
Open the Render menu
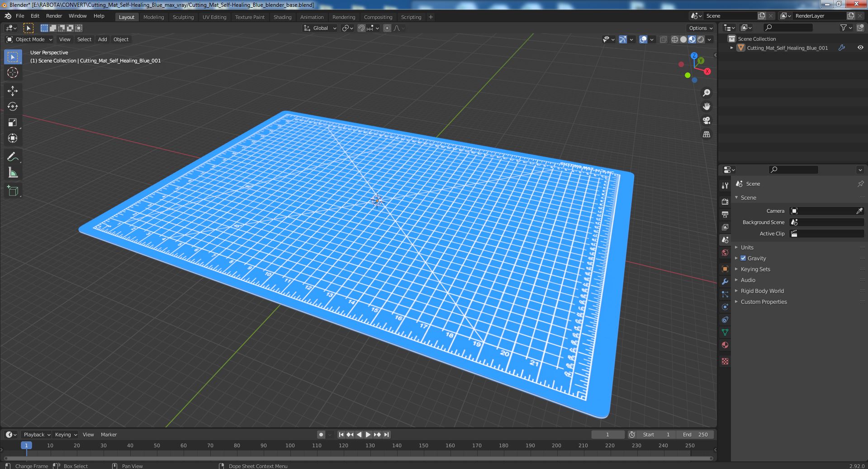point(54,16)
